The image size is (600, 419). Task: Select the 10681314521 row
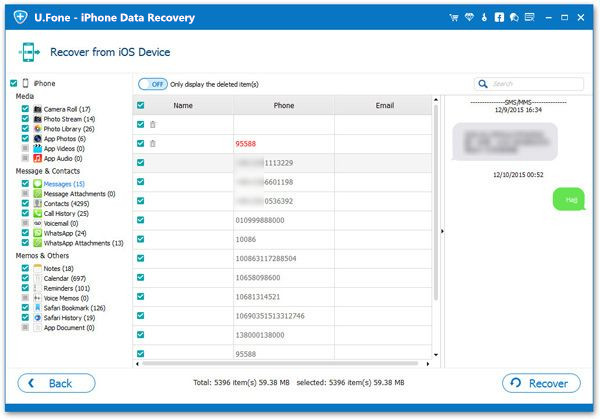(282, 297)
